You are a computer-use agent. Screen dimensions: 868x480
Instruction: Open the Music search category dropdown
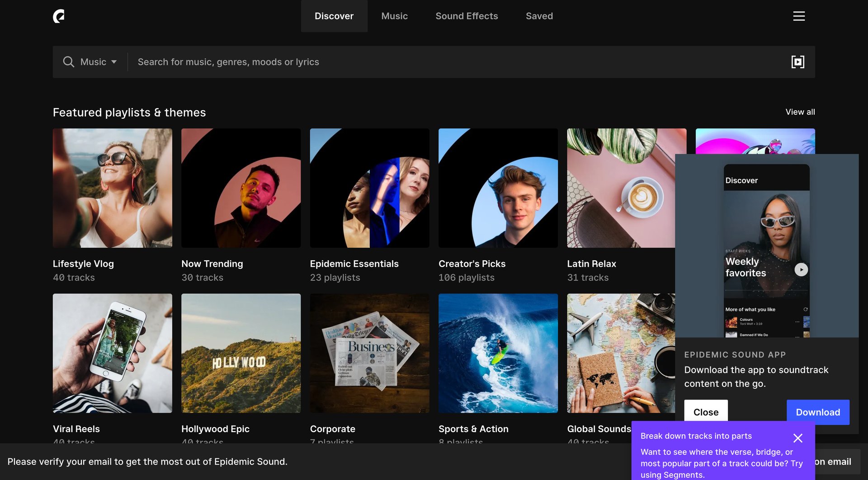coord(97,62)
